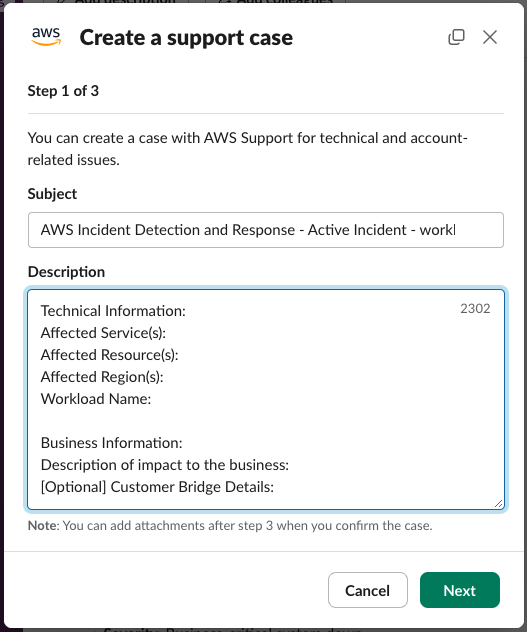Place cursor on the Technical Information line
This screenshot has width=527, height=632.
[113, 311]
